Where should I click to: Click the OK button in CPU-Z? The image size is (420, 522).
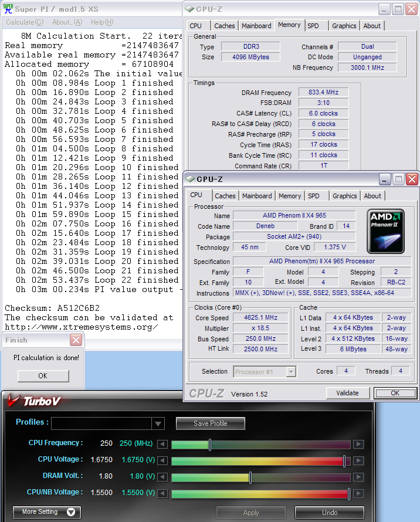395,393
